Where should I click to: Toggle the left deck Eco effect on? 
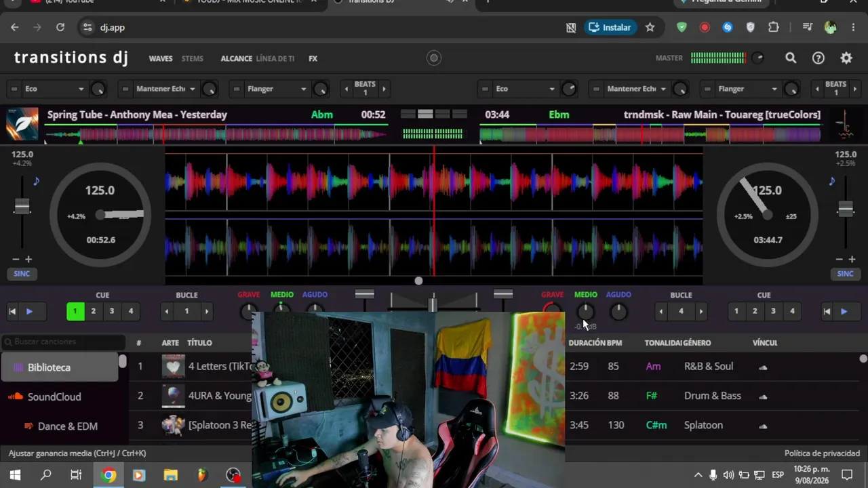[x=14, y=89]
